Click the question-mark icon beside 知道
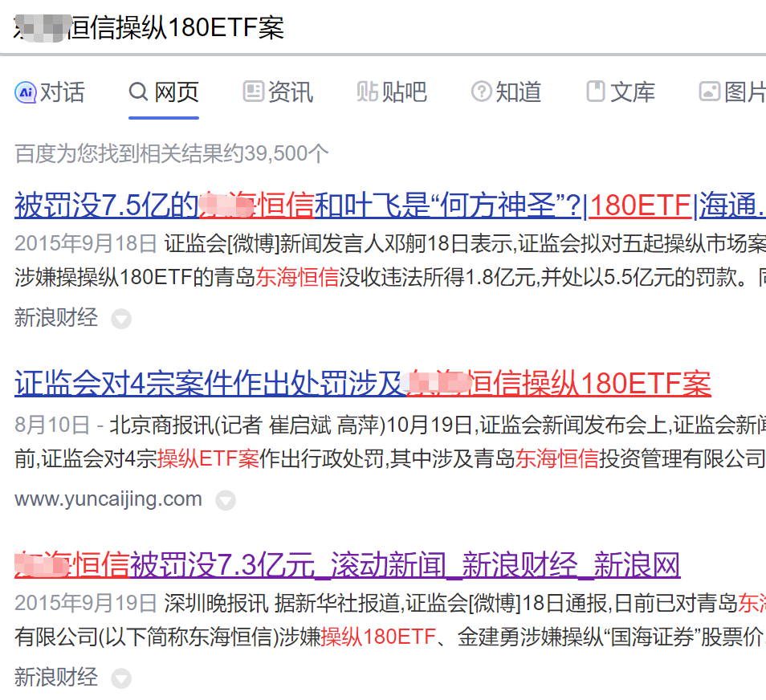Screen dimensions: 766x700 point(481,92)
